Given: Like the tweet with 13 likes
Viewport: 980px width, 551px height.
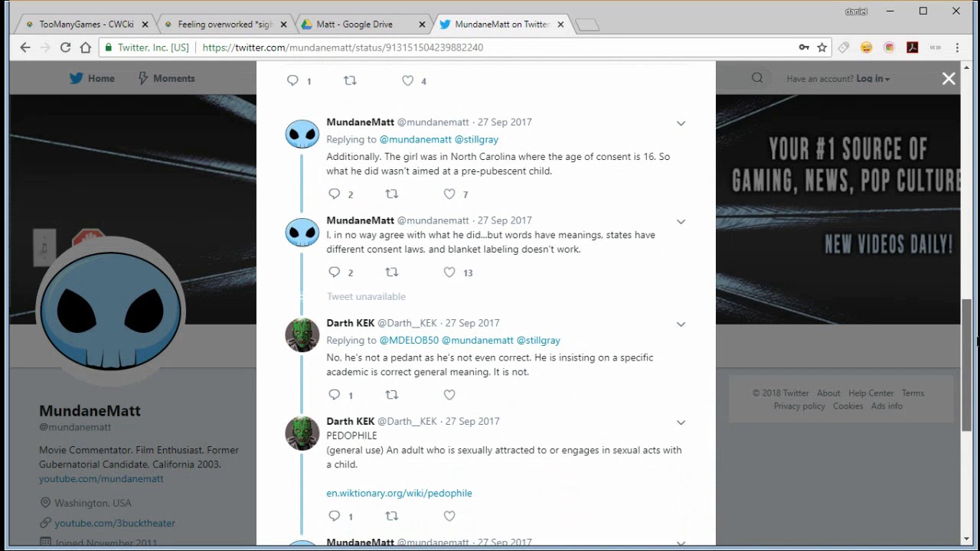Looking at the screenshot, I should pos(449,272).
